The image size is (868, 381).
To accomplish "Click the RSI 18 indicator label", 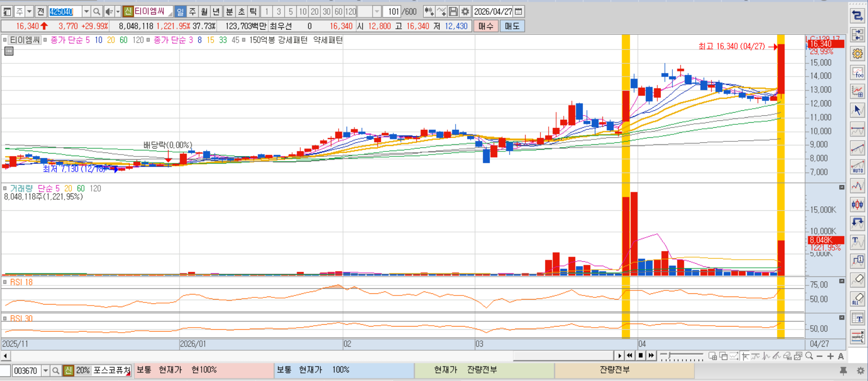I will pos(21,282).
